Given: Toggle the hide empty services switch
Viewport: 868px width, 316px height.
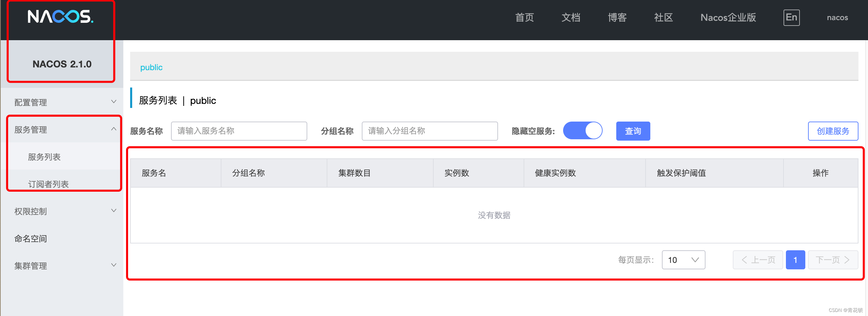Looking at the screenshot, I should pyautogui.click(x=583, y=131).
